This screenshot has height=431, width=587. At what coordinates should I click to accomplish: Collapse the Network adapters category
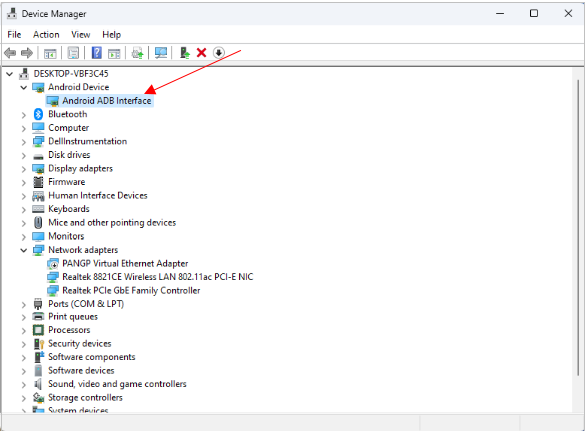[24, 250]
